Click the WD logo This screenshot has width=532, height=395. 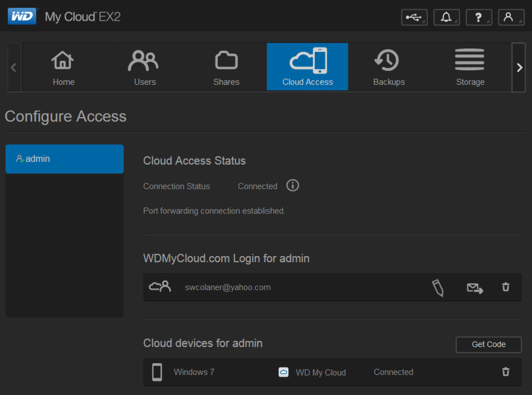pyautogui.click(x=22, y=16)
